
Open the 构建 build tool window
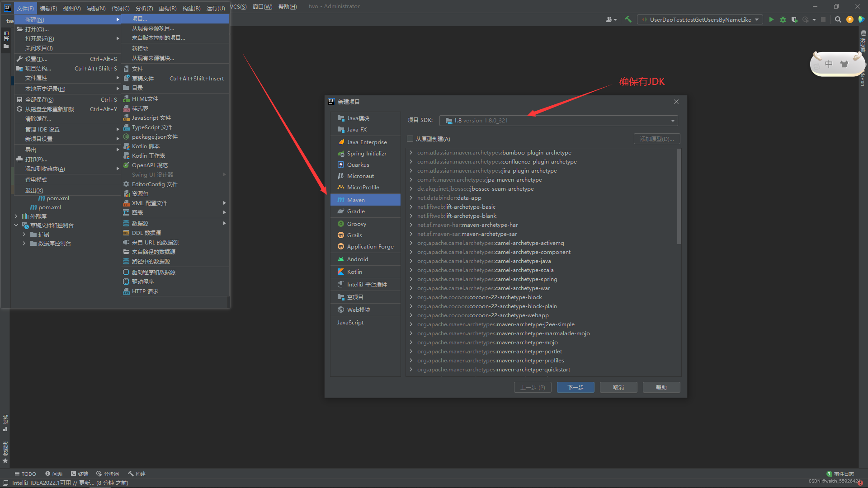pos(137,474)
